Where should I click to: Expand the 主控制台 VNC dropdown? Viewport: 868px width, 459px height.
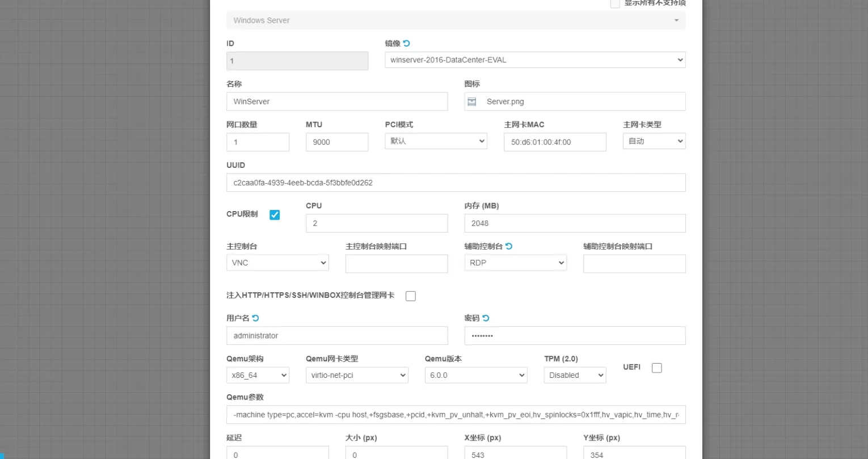point(277,263)
